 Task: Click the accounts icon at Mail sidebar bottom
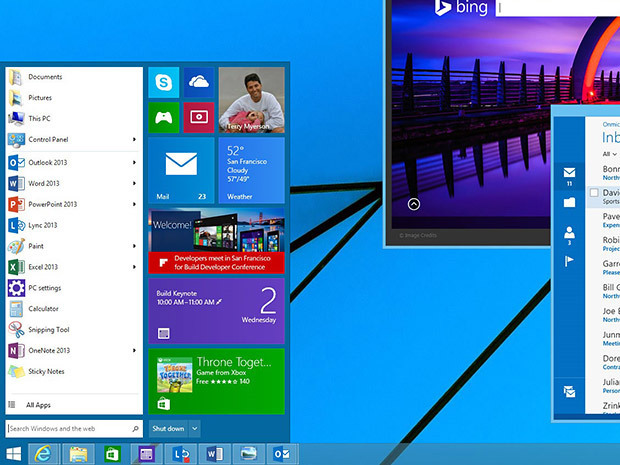(569, 391)
